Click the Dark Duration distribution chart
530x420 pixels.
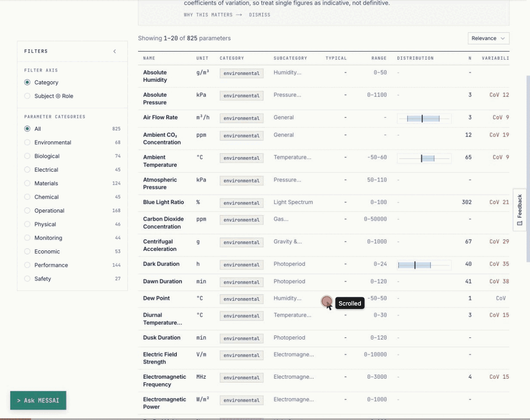click(x=424, y=265)
